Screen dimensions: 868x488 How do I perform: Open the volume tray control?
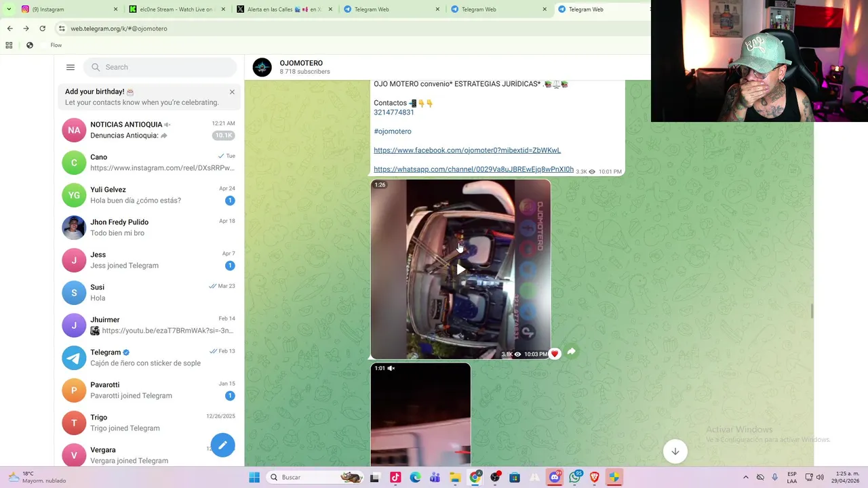pos(820,477)
